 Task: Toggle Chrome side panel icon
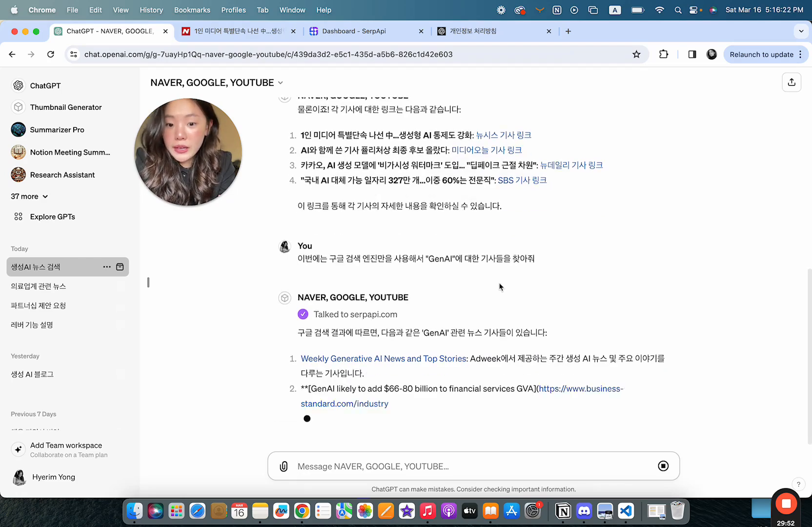point(692,54)
